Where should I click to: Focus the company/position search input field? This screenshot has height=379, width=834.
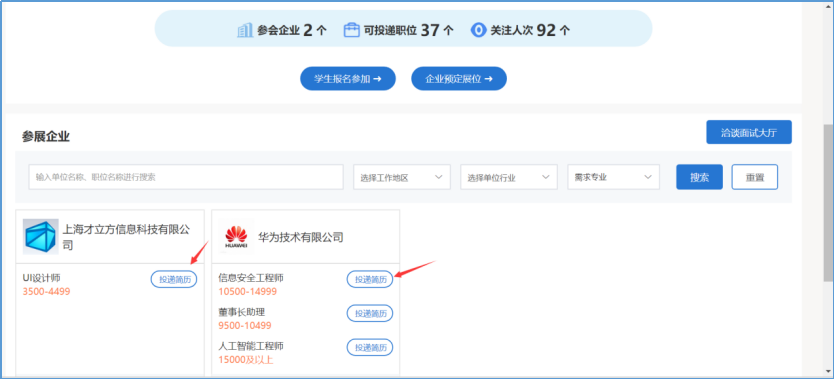coord(186,177)
